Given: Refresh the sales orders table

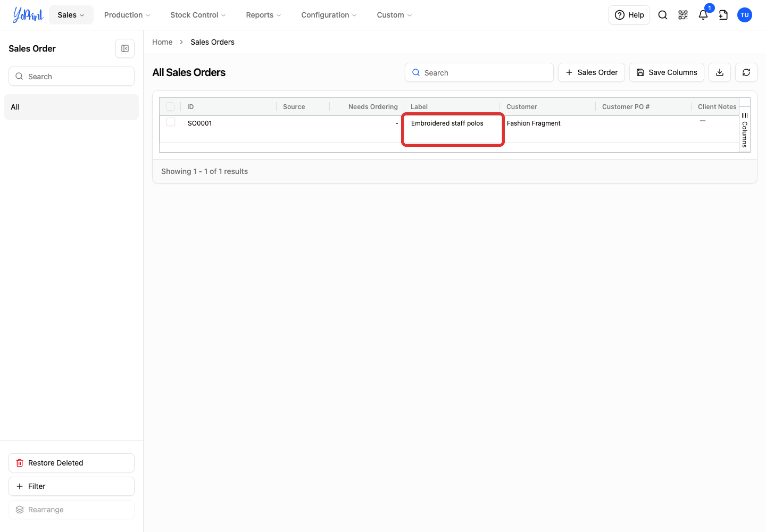Looking at the screenshot, I should click(746, 72).
